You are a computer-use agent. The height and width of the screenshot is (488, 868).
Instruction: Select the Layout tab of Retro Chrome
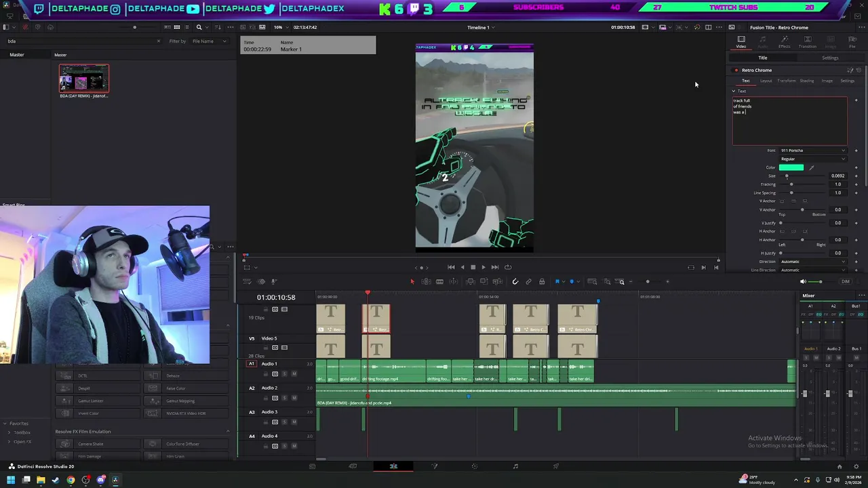(766, 81)
